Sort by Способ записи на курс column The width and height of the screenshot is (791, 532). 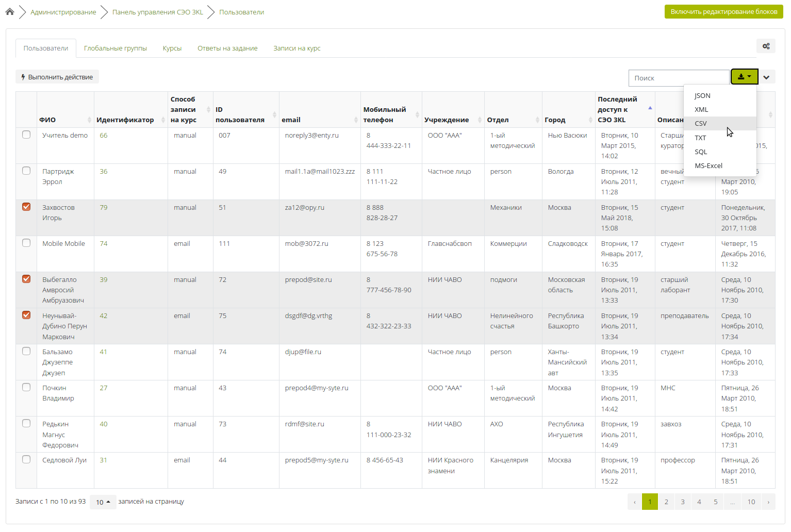point(208,109)
